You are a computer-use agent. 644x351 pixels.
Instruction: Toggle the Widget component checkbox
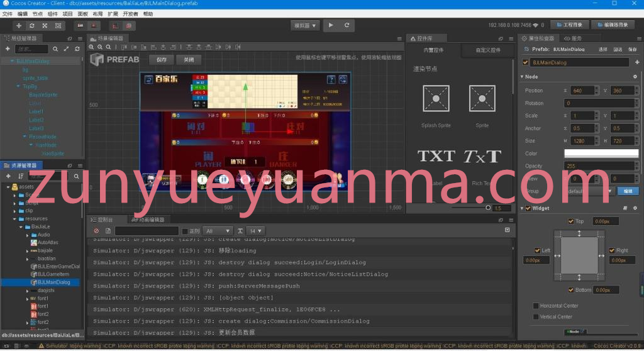pyautogui.click(x=528, y=208)
